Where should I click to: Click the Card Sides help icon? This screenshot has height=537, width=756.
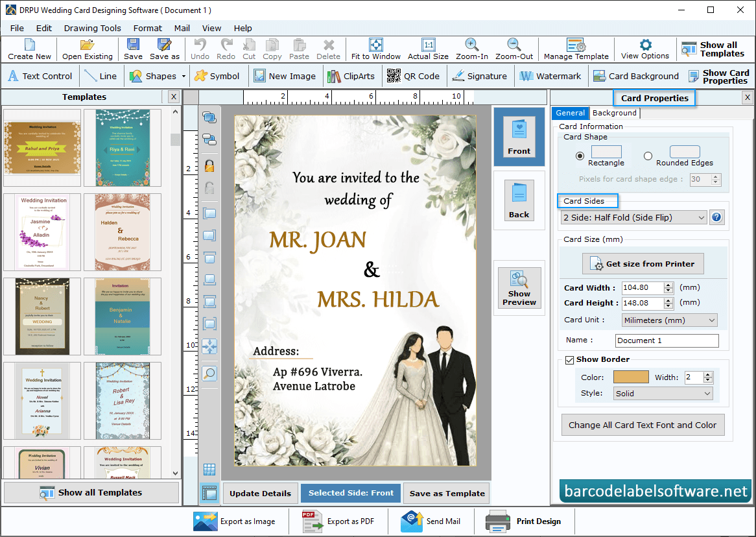tap(716, 217)
